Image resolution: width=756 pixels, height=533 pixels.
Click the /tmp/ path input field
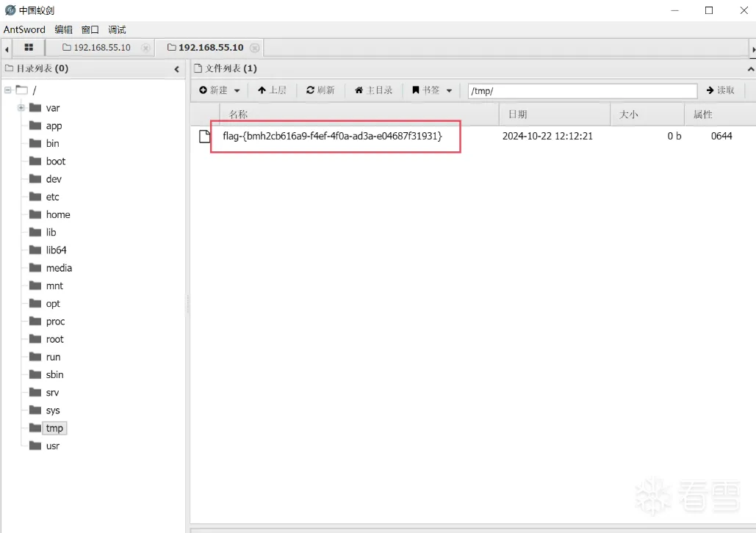[583, 90]
